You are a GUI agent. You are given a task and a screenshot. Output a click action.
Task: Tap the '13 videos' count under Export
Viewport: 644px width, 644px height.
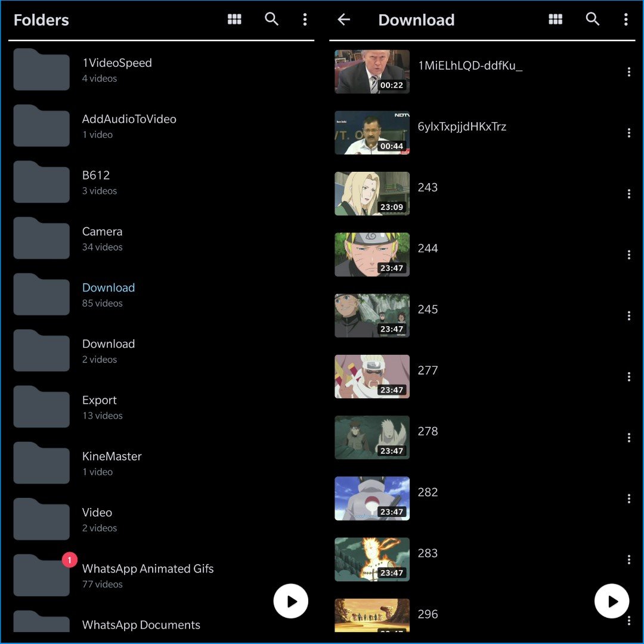point(103,416)
